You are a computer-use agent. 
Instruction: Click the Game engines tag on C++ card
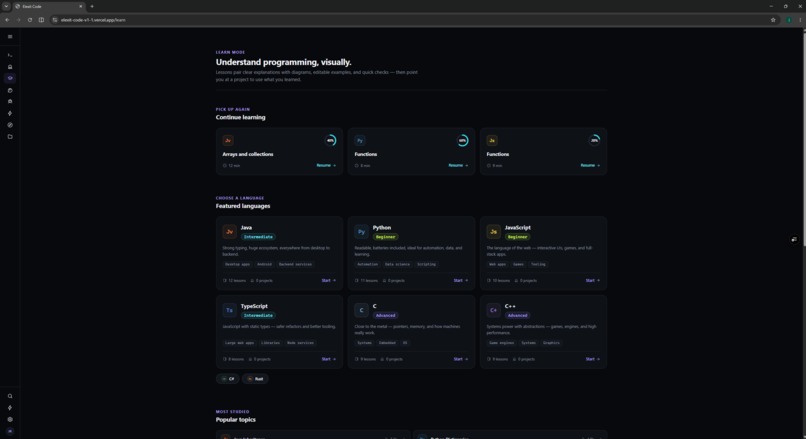coord(501,343)
